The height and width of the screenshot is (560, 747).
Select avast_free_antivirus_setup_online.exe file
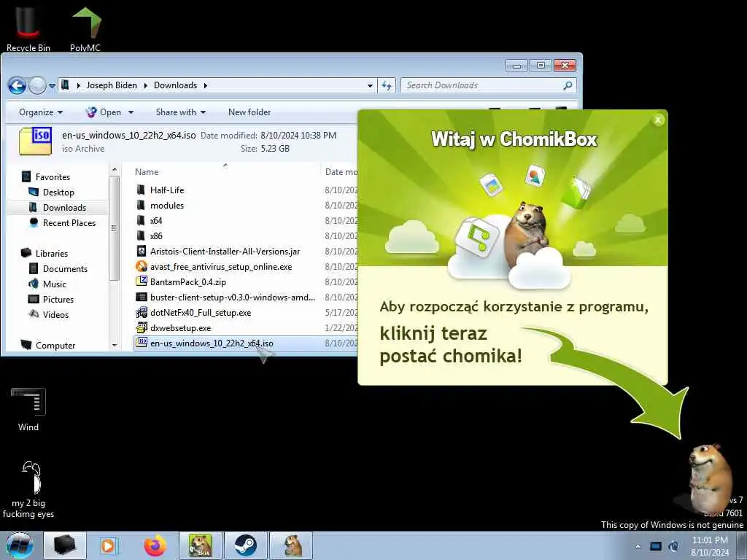click(x=221, y=267)
